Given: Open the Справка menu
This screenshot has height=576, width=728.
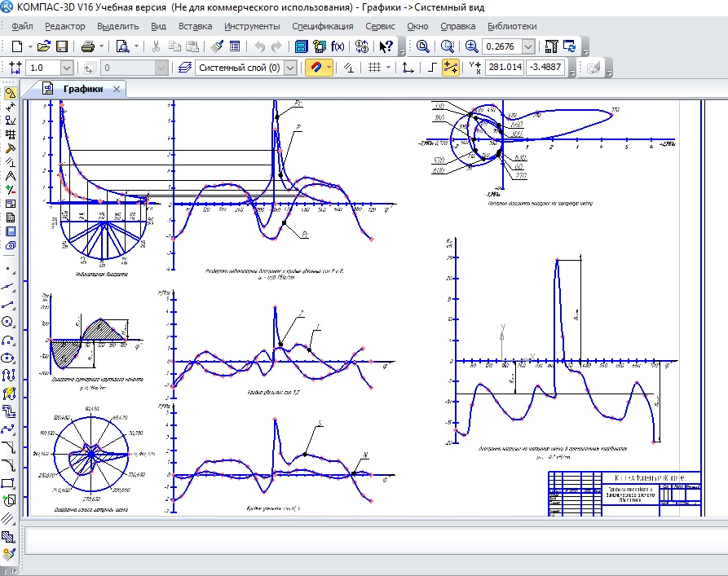Looking at the screenshot, I should pyautogui.click(x=458, y=26).
